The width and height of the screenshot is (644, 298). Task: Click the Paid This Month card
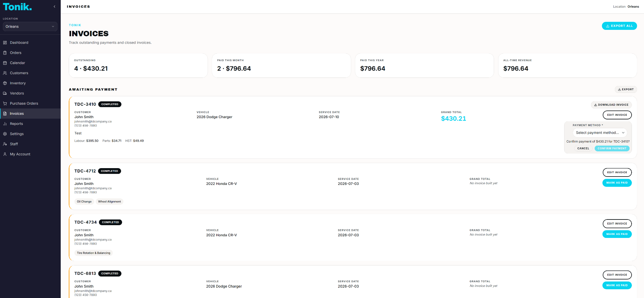click(x=281, y=65)
